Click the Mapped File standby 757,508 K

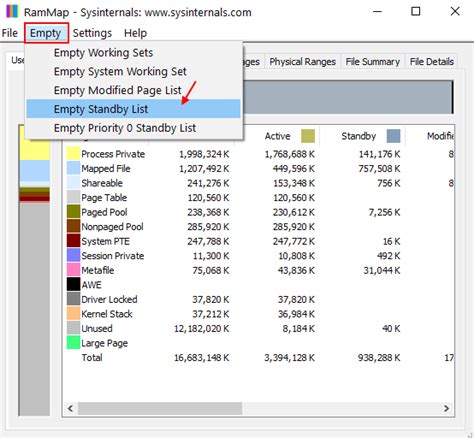click(x=379, y=169)
